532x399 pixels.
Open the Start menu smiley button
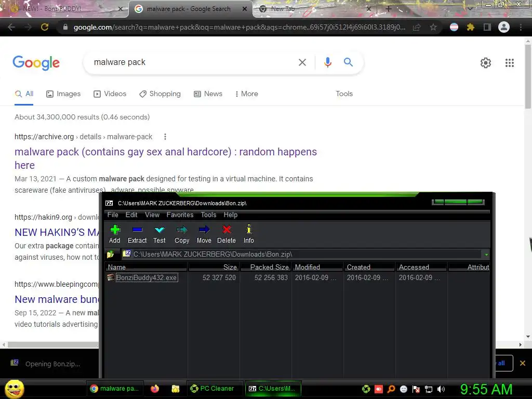coord(14,389)
